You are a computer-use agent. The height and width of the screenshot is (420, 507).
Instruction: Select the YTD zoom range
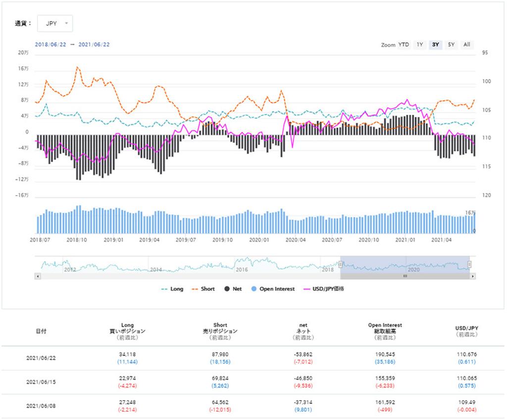coord(404,45)
